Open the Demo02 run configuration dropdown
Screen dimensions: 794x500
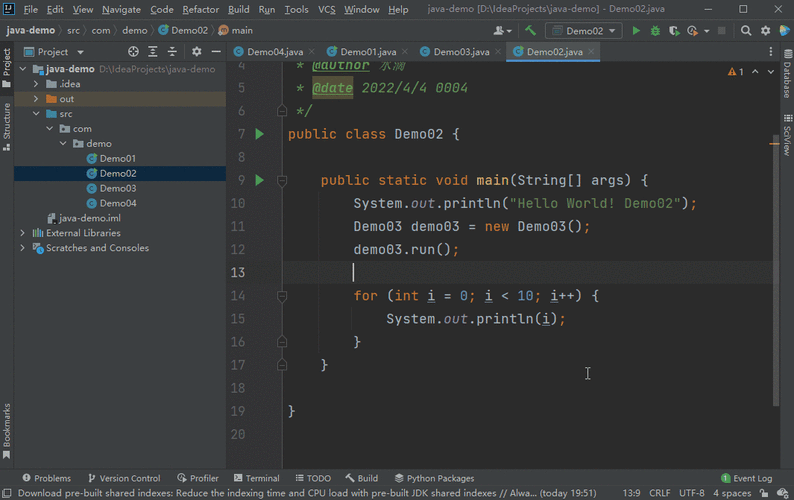(x=582, y=31)
